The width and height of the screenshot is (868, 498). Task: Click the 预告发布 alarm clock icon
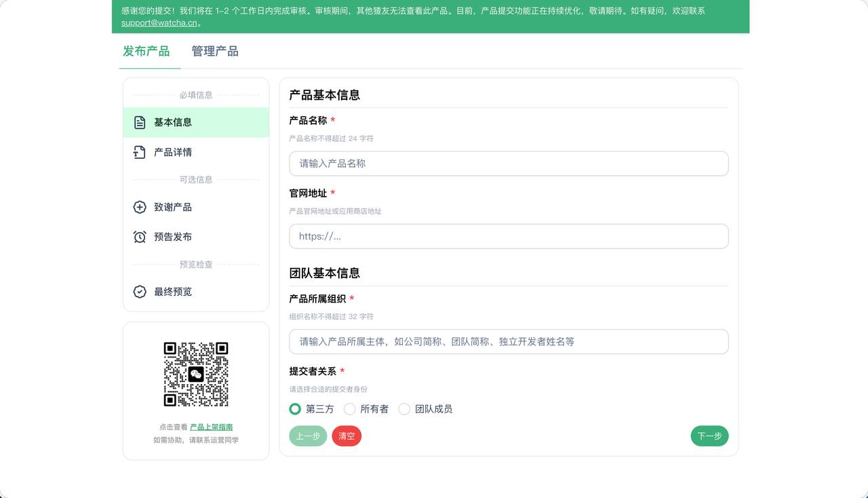coord(140,237)
